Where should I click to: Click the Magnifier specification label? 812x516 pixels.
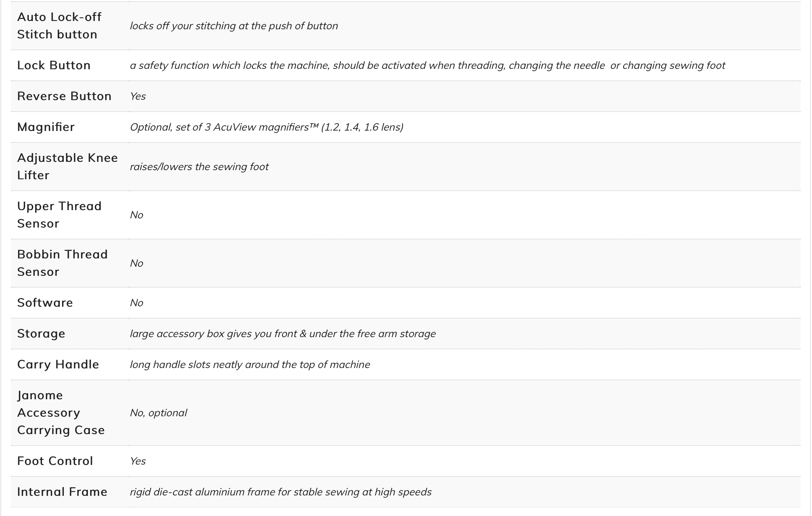[46, 127]
